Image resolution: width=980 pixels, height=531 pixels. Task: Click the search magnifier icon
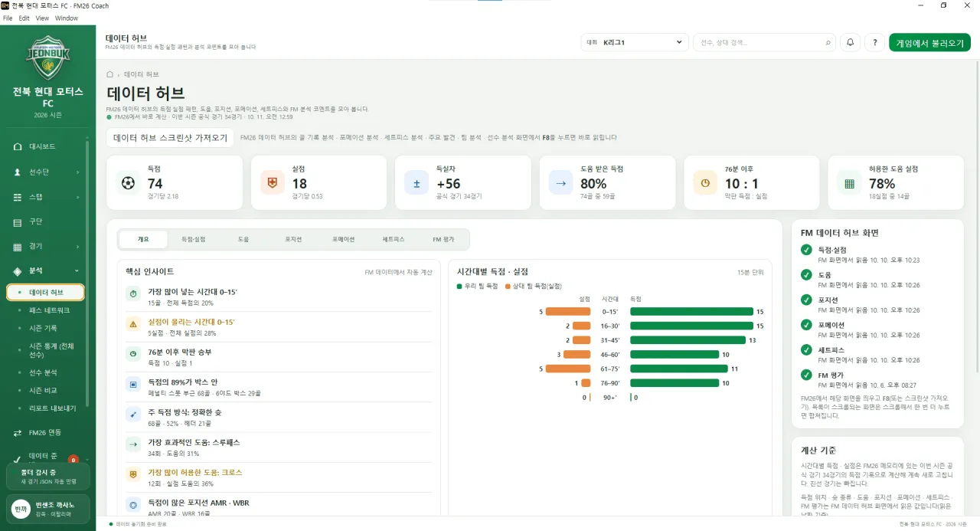[x=828, y=43]
